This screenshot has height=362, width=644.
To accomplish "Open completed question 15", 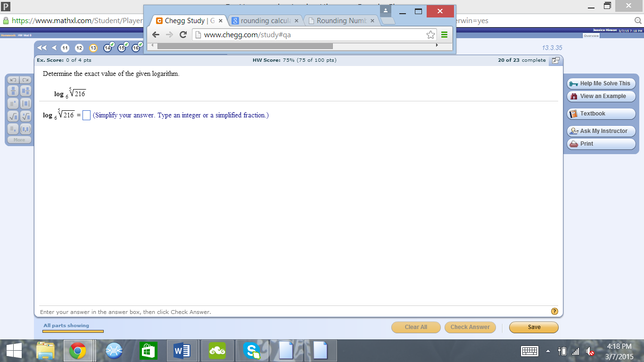I will [x=122, y=48].
